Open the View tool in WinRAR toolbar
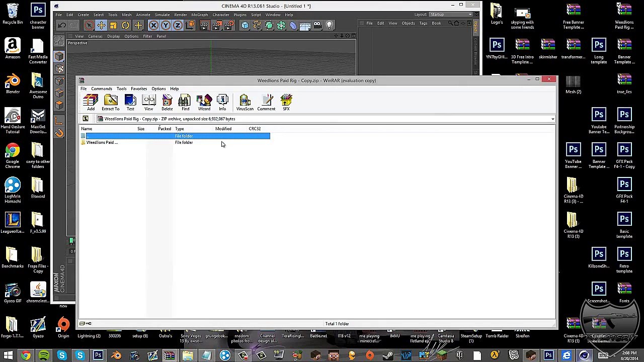 click(149, 102)
